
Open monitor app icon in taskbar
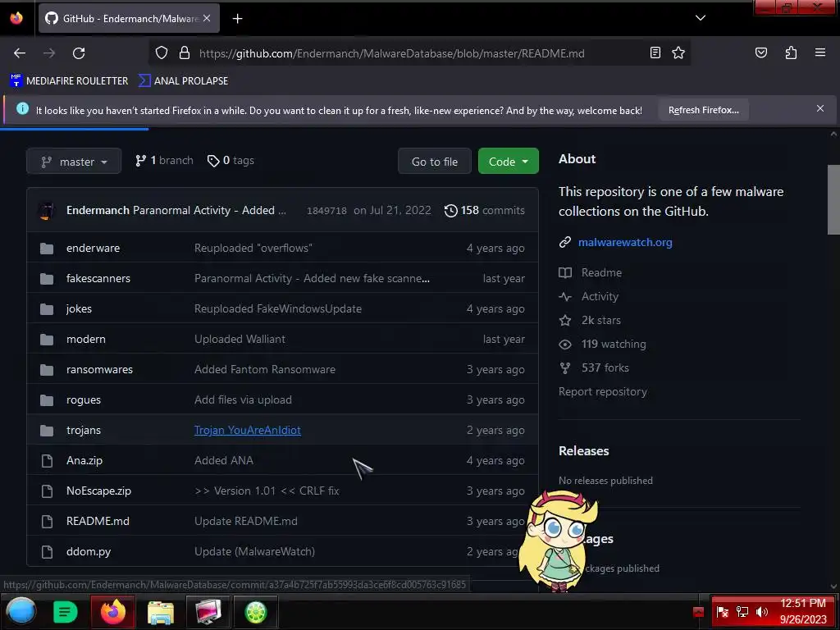(x=208, y=612)
